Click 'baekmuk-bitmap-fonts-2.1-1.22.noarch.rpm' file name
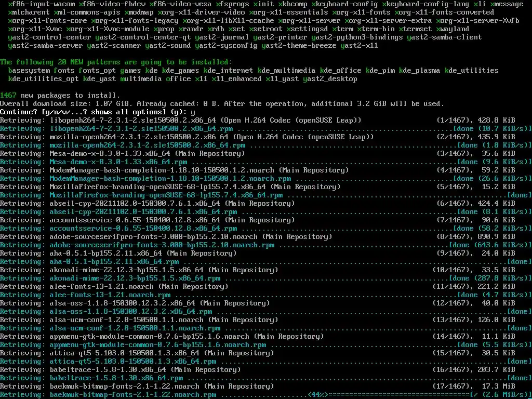Viewport: 532px width, 399px height. point(133,395)
